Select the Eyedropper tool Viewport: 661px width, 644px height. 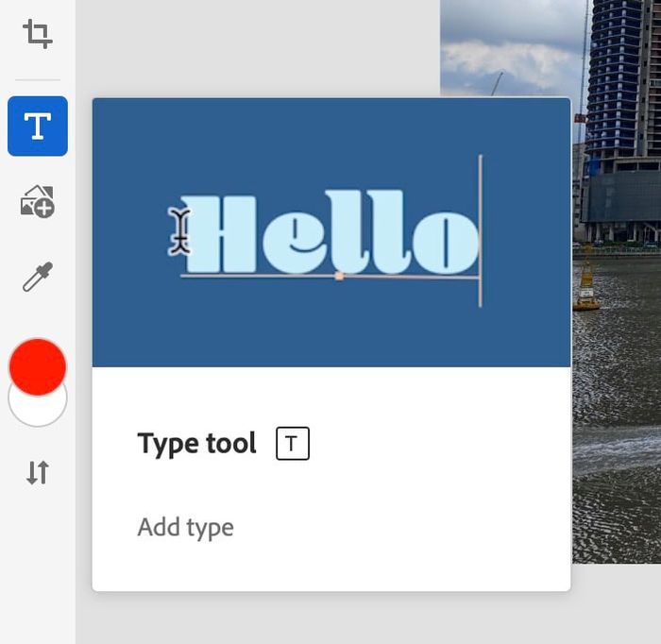[x=38, y=277]
